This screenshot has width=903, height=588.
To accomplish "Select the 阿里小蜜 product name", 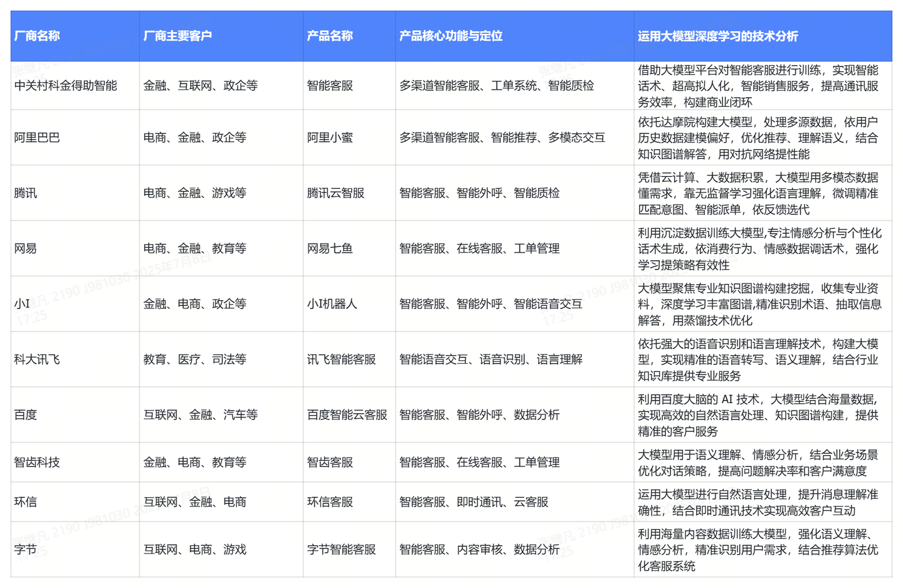I will (327, 137).
